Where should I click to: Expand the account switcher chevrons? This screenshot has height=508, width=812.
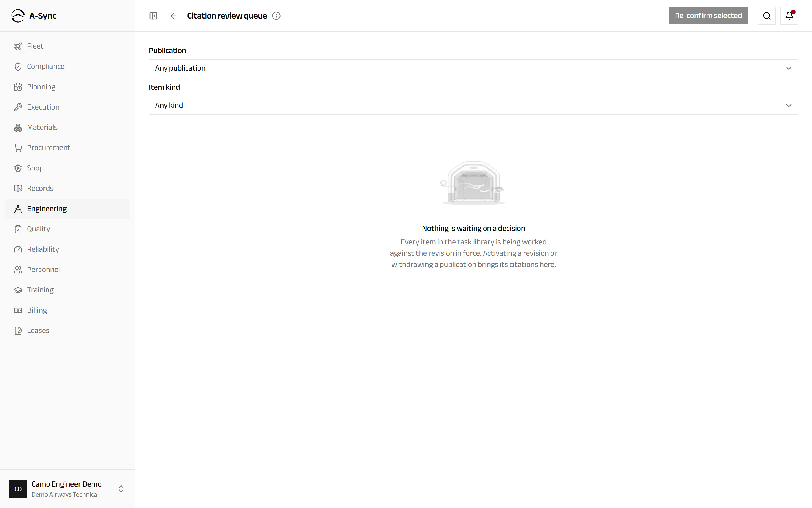121,489
